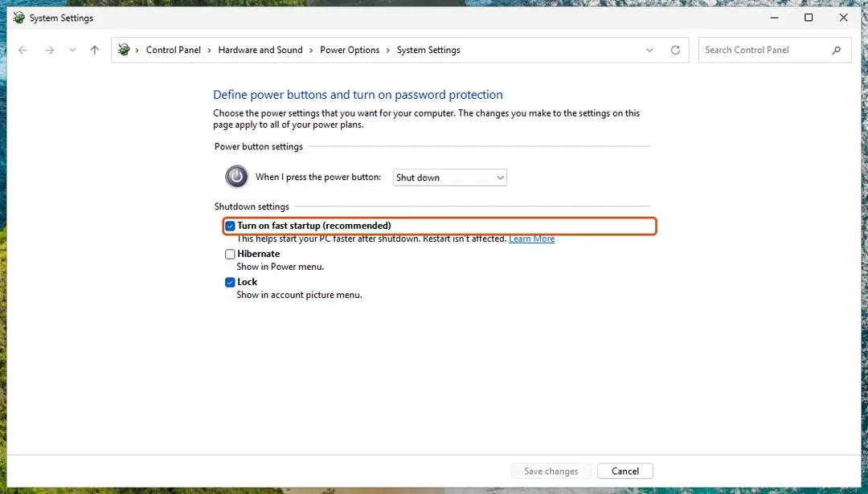Expand chevron after Control Panel breadcrumb

[209, 51]
